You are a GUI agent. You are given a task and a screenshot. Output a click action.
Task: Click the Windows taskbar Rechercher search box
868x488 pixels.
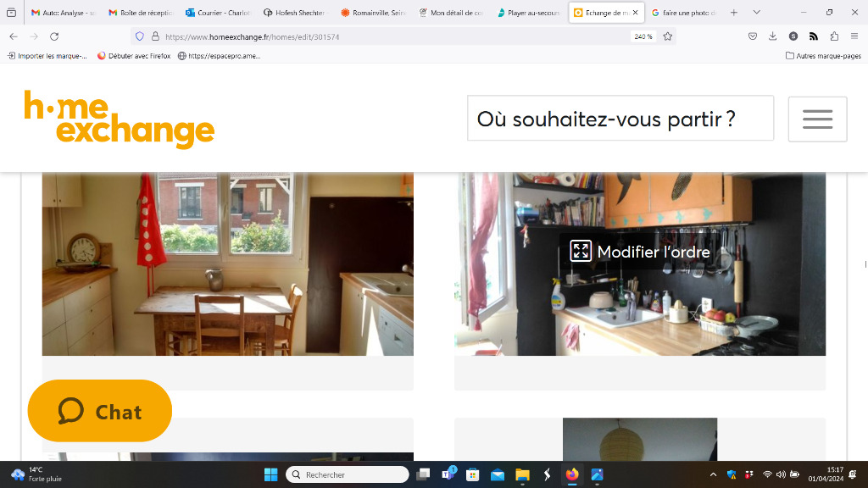pos(347,474)
